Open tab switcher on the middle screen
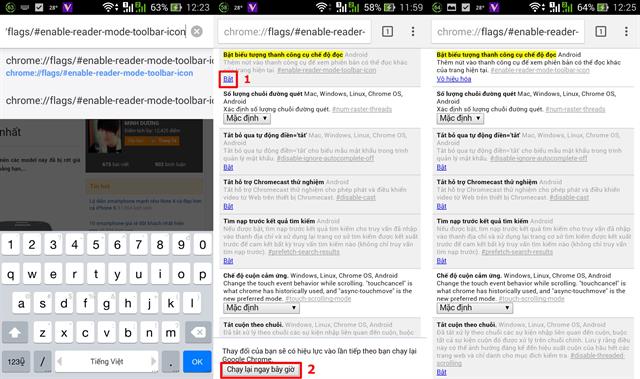Image resolution: width=640 pixels, height=379 pixels. (x=387, y=31)
